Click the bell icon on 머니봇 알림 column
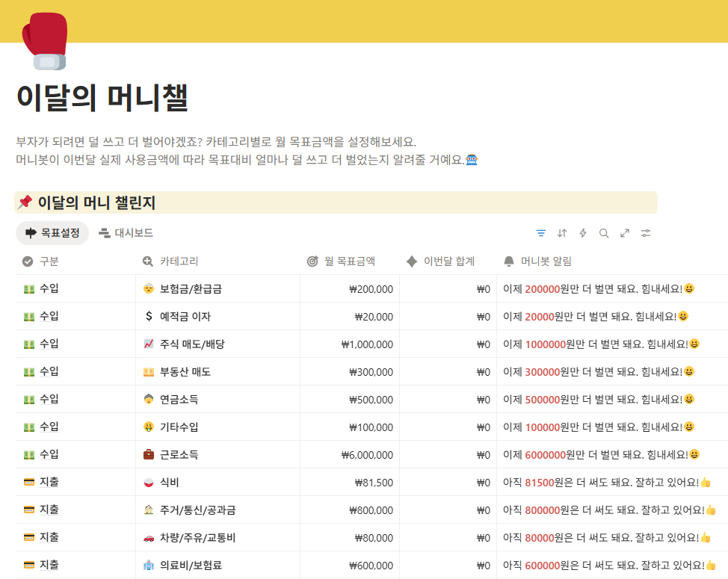728x579 pixels. click(508, 261)
